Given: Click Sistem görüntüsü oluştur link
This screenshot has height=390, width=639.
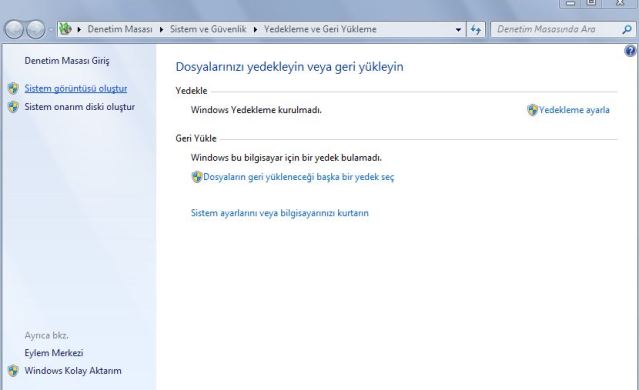Looking at the screenshot, I should click(76, 88).
